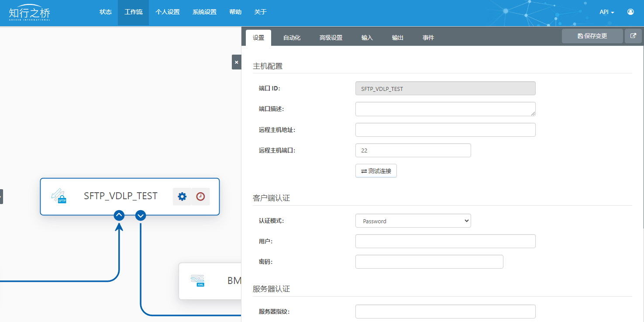Image resolution: width=644 pixels, height=322 pixels.
Task: Click the SFTP lock icon on the node
Action: (x=59, y=196)
